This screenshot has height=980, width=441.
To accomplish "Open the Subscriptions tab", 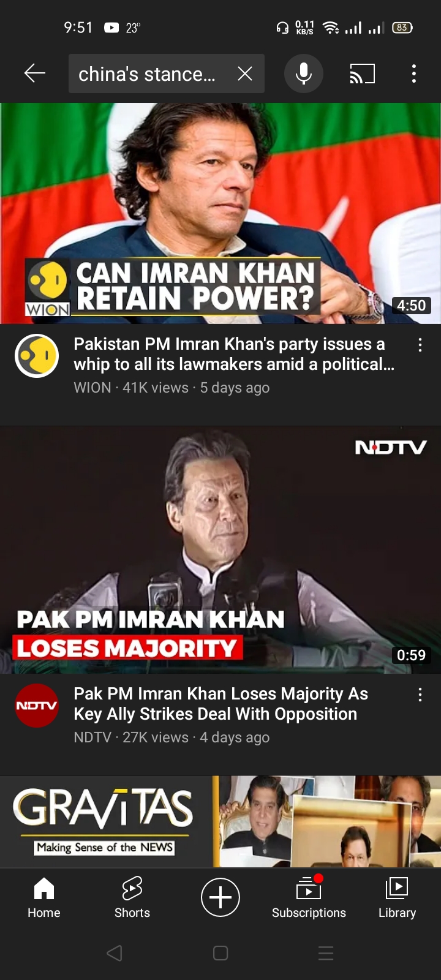I will click(x=309, y=898).
